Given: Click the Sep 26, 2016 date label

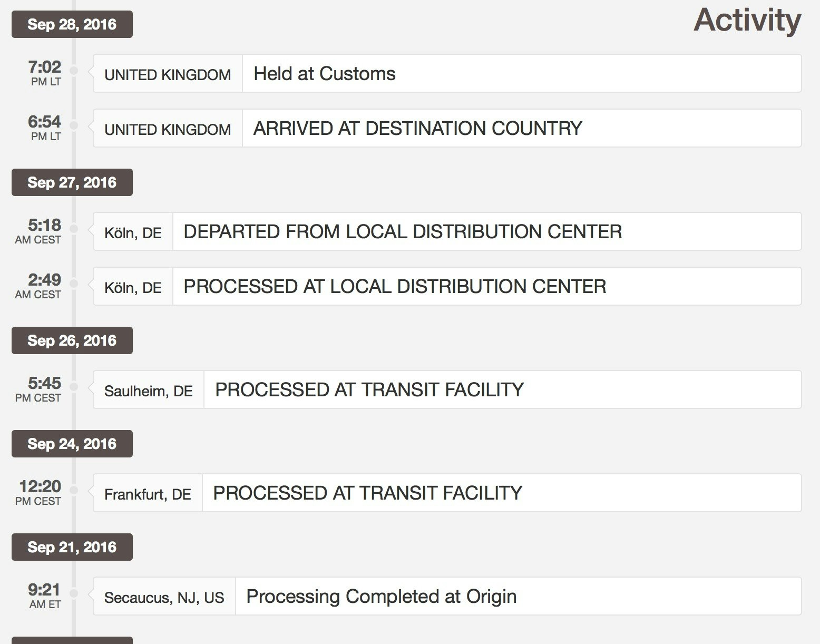Looking at the screenshot, I should (x=72, y=340).
